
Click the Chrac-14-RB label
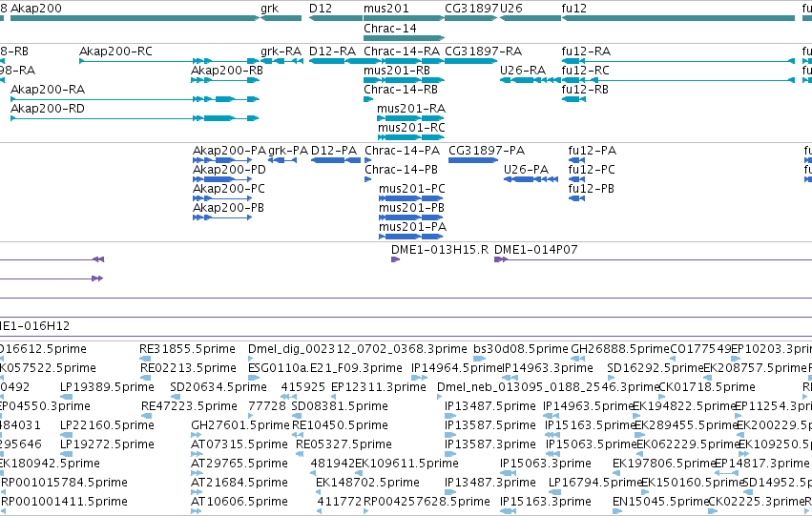coord(401,90)
